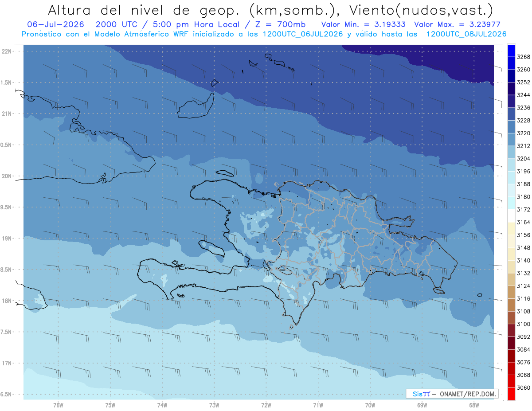Click the '3140' legend value
The width and height of the screenshot is (532, 411).
coord(524,260)
